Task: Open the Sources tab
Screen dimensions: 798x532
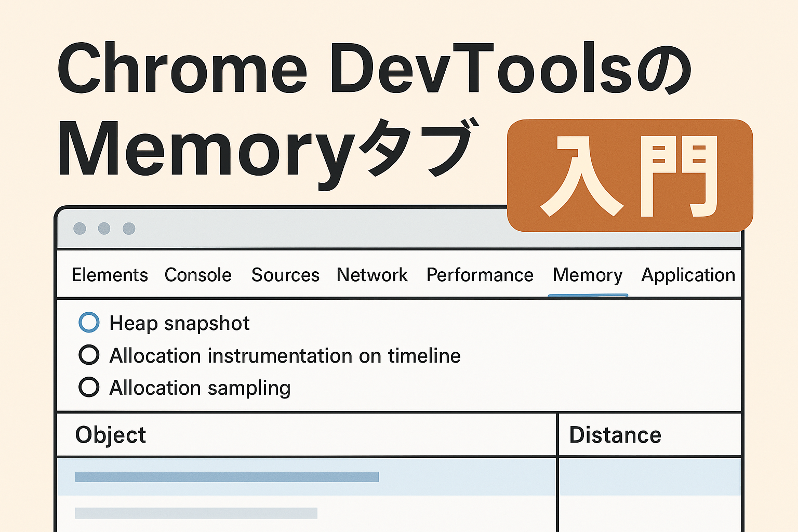Action: coord(285,275)
